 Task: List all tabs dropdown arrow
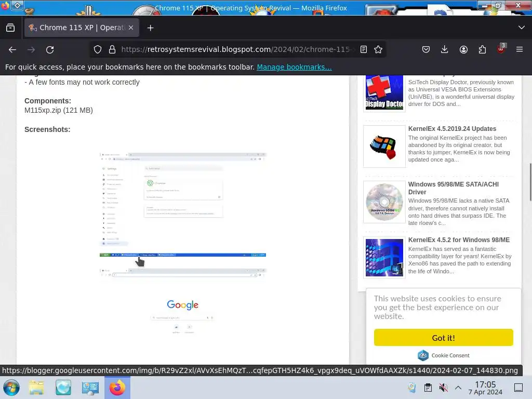[522, 28]
